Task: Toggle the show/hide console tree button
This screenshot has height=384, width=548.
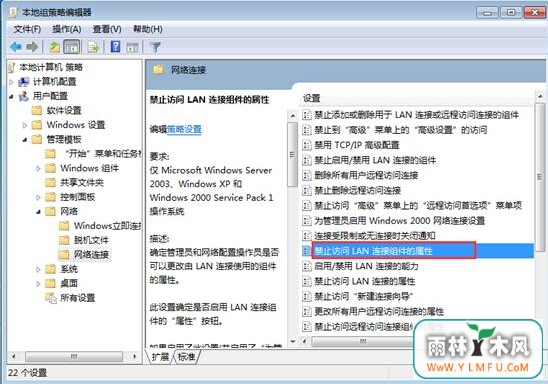Action: [x=72, y=47]
